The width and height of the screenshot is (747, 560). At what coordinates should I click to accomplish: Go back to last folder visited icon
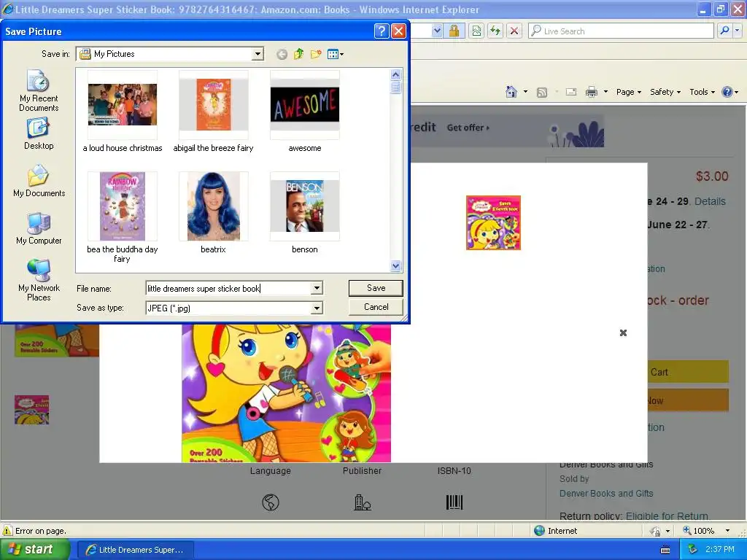(x=282, y=54)
